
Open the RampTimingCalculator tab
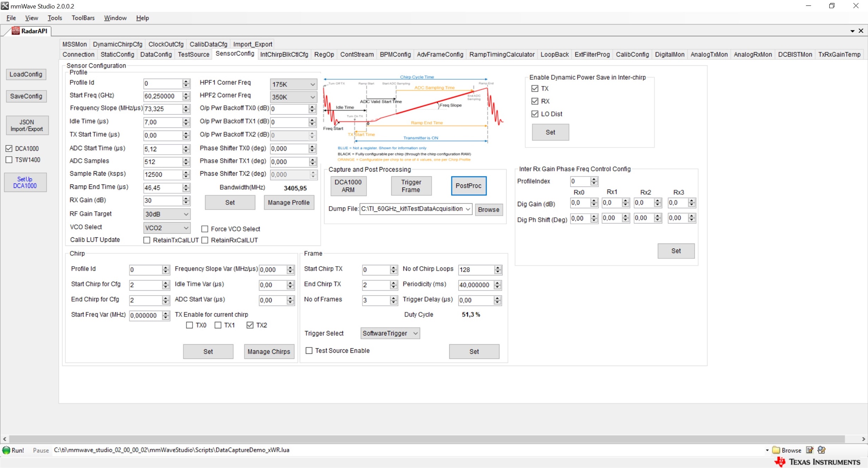[502, 54]
